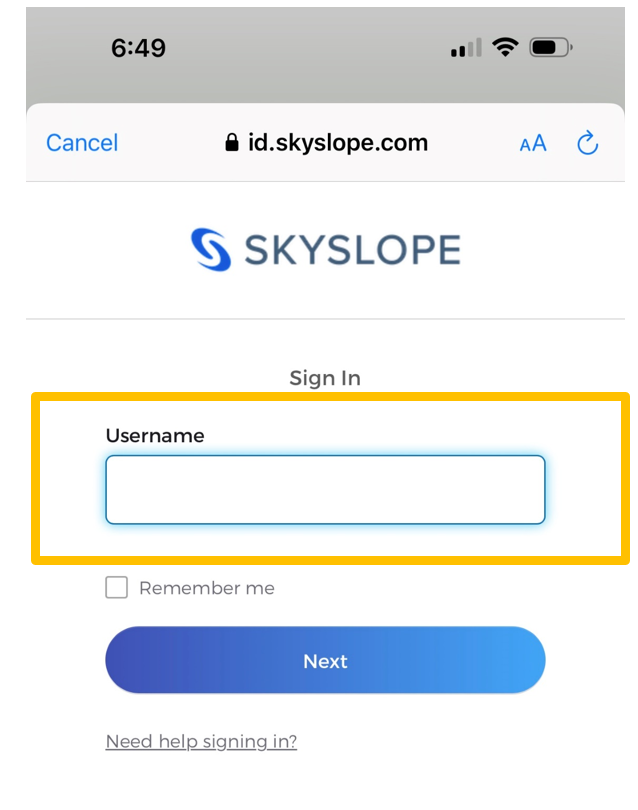Screen dimensions: 638x810
Task: Tap the cellular signal bars icon
Action: click(x=466, y=47)
